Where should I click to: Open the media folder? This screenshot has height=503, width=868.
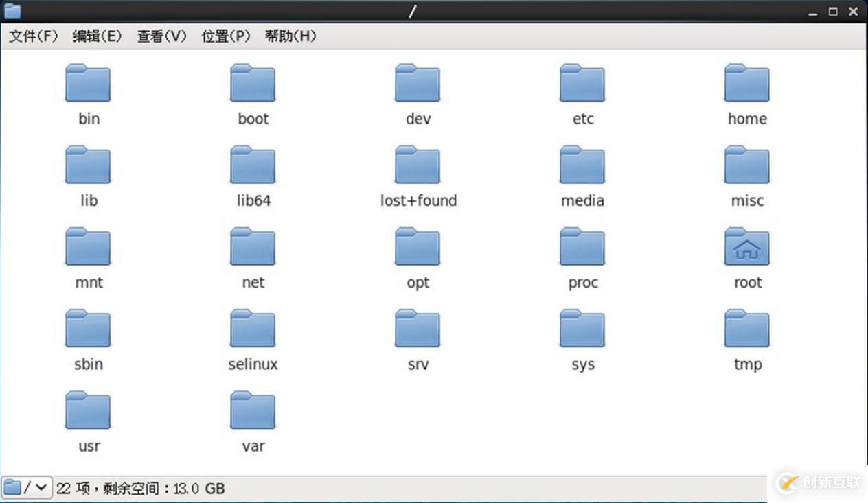[x=582, y=164]
